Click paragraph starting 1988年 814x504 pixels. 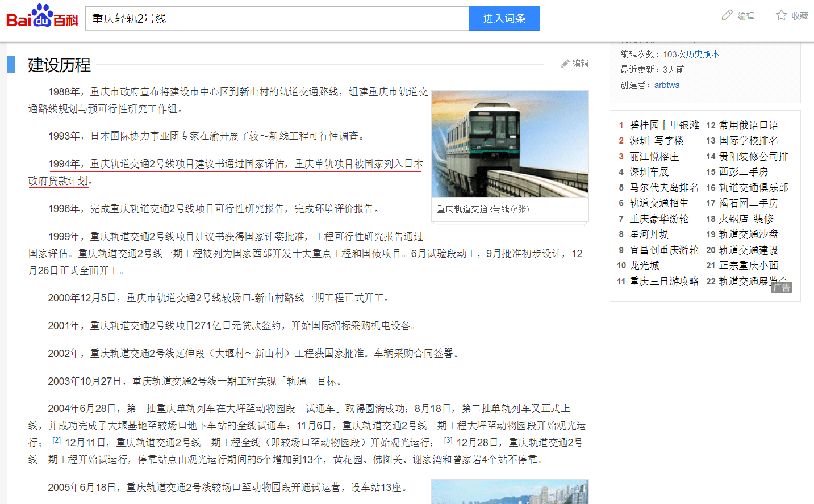[x=228, y=100]
